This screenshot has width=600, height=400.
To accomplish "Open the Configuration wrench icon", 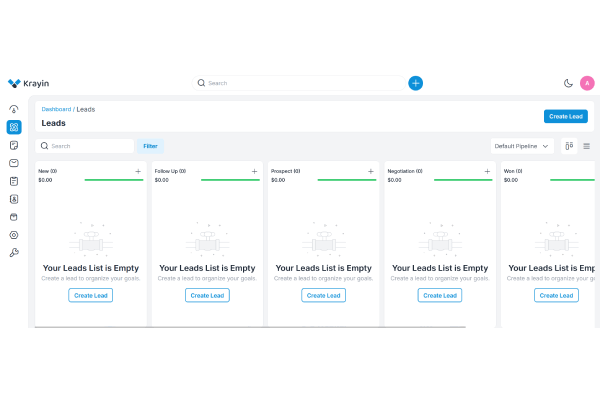I will [14, 253].
